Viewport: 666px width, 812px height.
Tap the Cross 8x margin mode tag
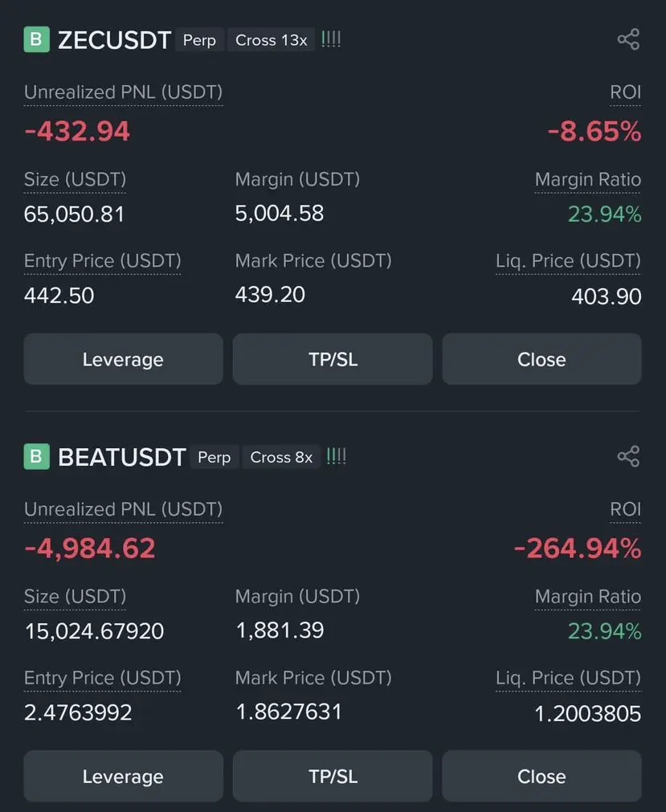[281, 457]
